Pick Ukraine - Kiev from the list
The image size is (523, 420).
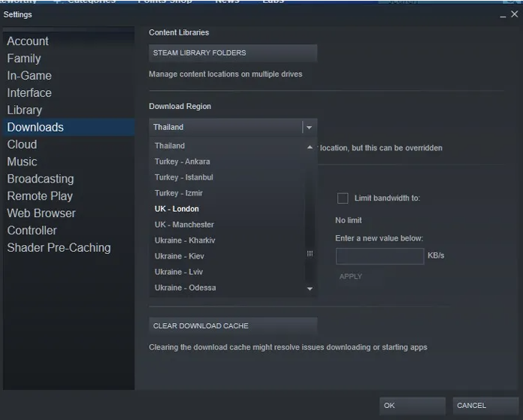(180, 256)
